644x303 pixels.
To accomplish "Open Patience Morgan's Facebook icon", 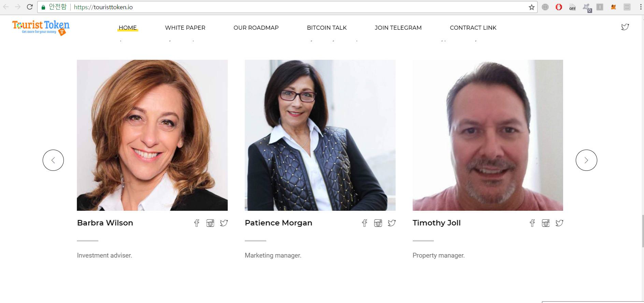I will [x=364, y=223].
